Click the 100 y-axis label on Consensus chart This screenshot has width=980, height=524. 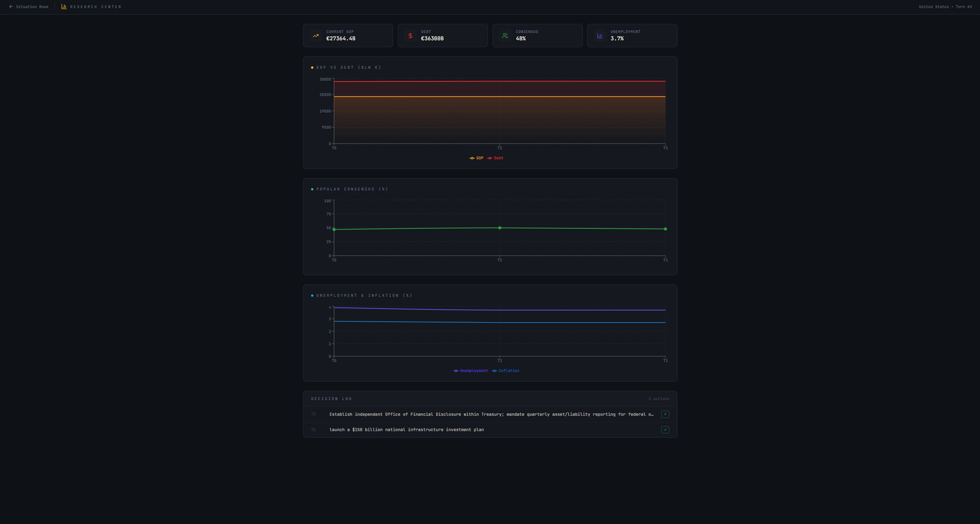327,201
